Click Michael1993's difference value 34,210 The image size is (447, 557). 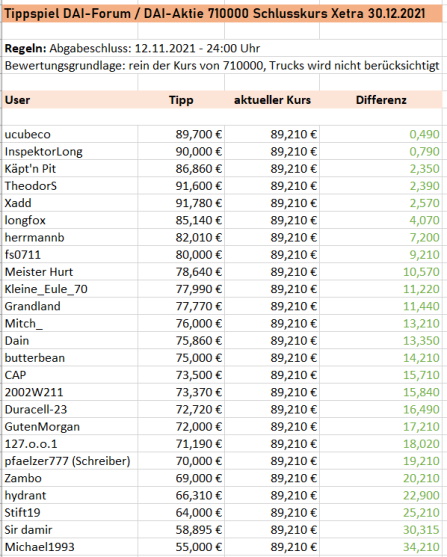click(421, 547)
